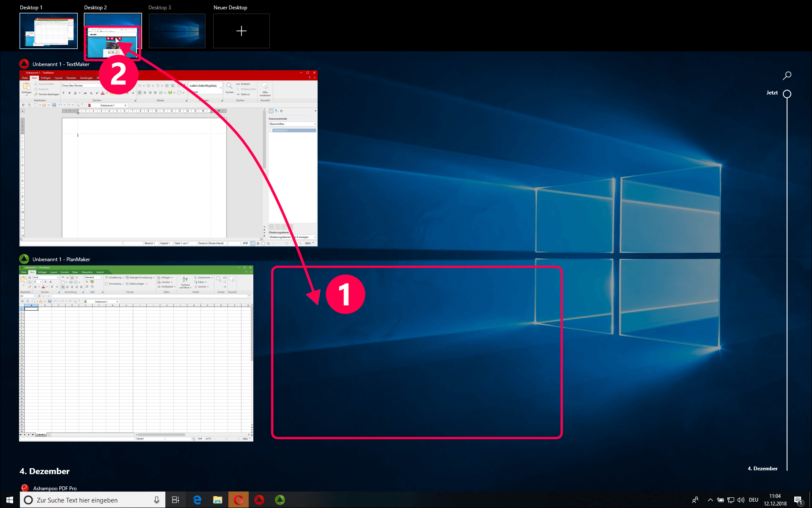
Task: Open the timeline search magnifier
Action: (787, 76)
